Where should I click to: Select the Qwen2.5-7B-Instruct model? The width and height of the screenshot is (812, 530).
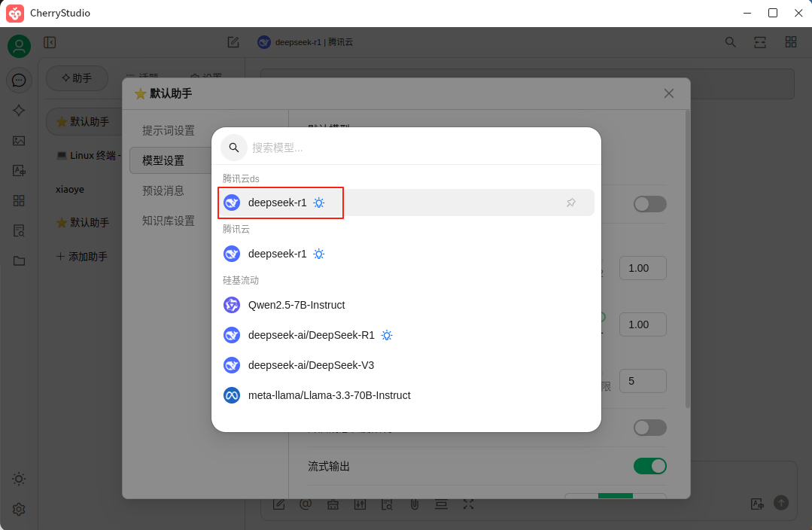click(297, 305)
